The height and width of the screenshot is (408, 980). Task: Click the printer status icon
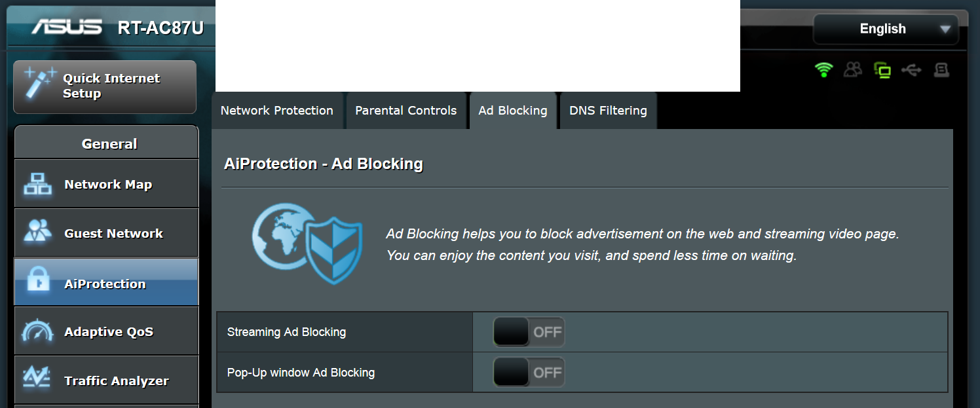tap(941, 69)
